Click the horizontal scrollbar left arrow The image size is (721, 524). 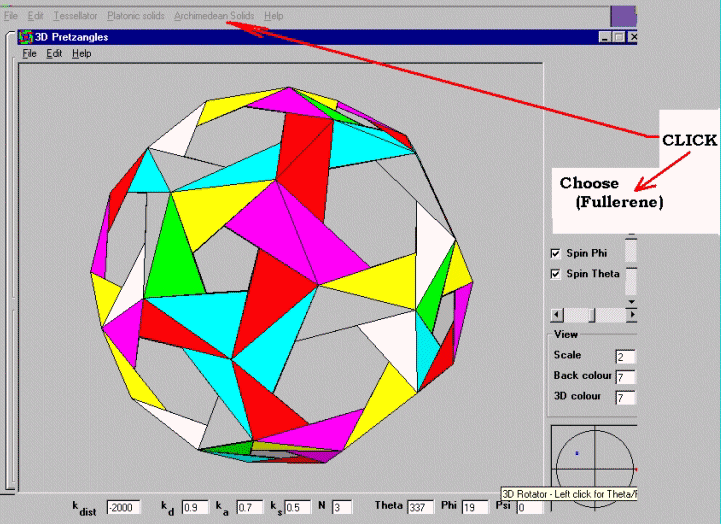click(x=555, y=314)
